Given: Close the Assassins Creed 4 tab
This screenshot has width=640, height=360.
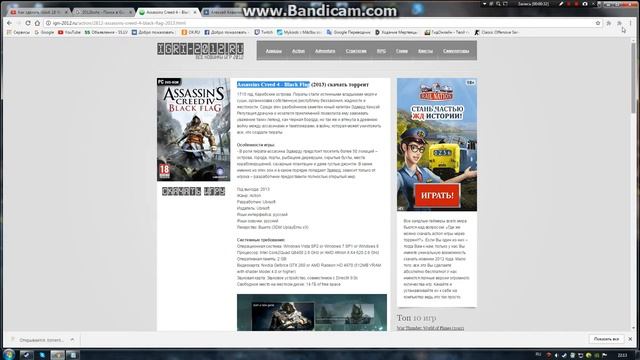Looking at the screenshot, I should click(x=195, y=13).
